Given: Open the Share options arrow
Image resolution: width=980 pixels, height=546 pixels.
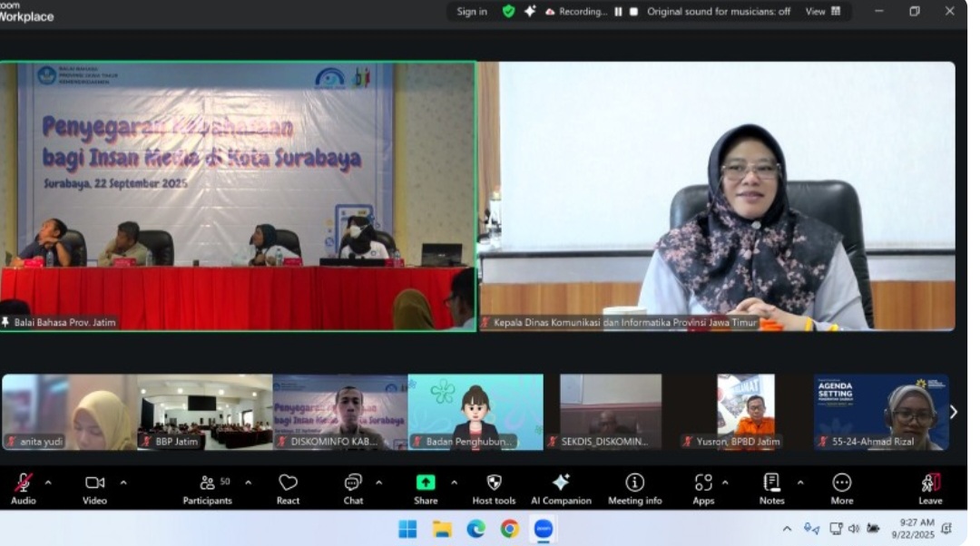Looking at the screenshot, I should (x=454, y=483).
